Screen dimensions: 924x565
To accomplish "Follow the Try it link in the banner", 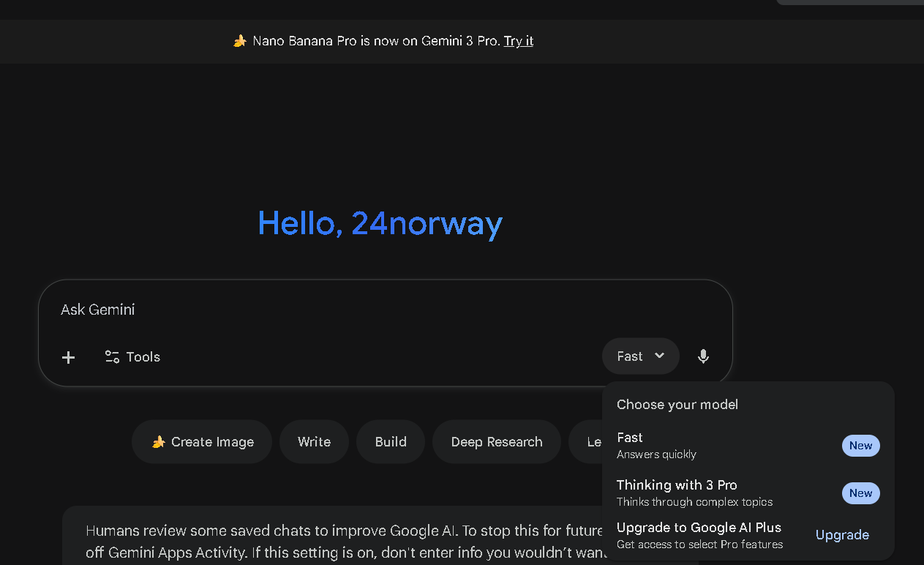I will click(x=518, y=41).
